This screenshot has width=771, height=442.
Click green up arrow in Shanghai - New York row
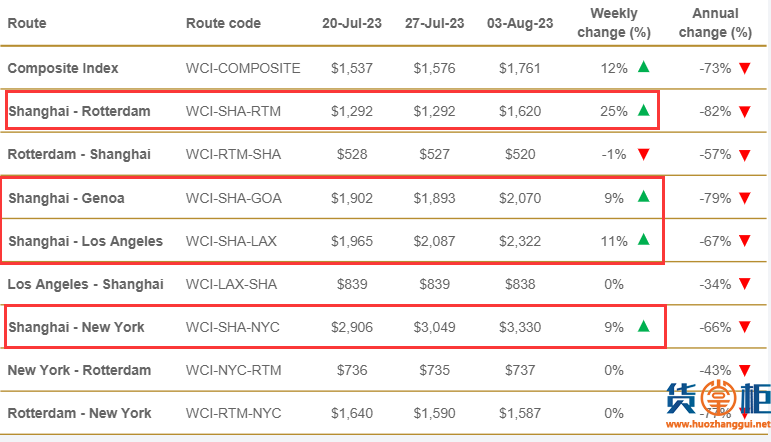[x=643, y=326]
